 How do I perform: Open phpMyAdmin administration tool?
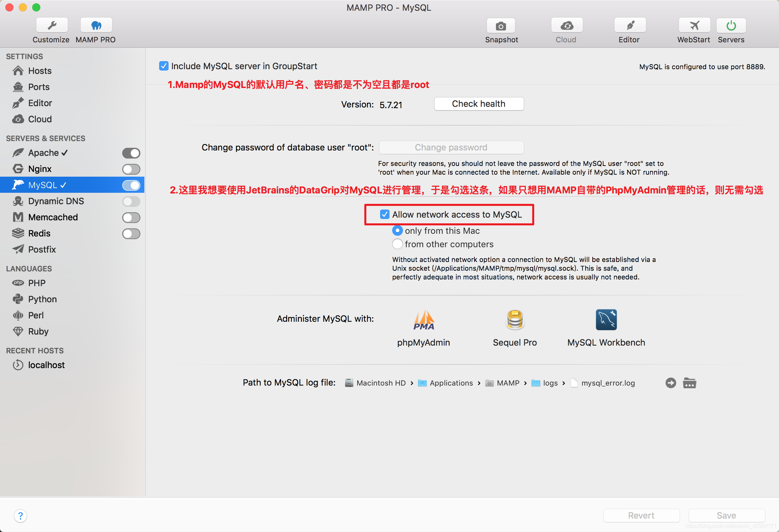[424, 320]
